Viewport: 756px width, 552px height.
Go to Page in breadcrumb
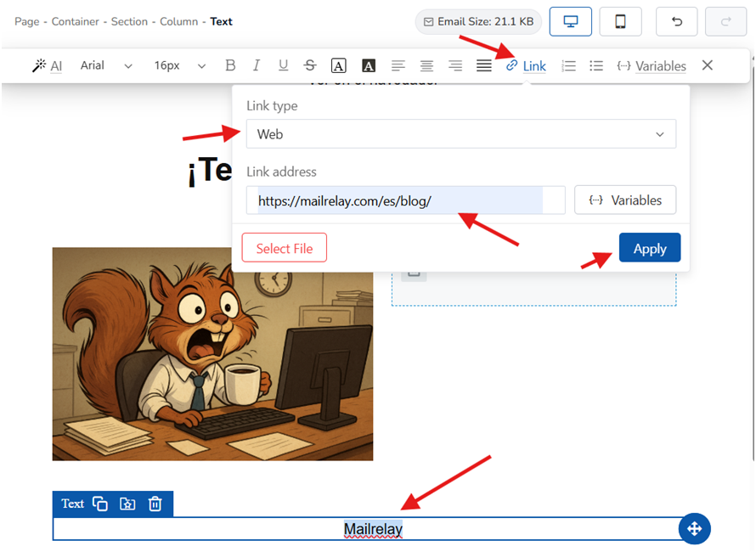tap(27, 22)
